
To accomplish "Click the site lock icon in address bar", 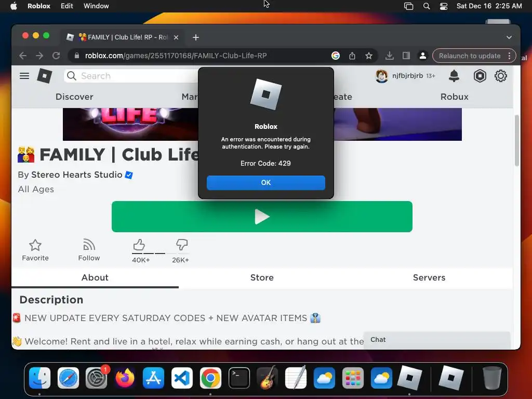I will click(77, 56).
